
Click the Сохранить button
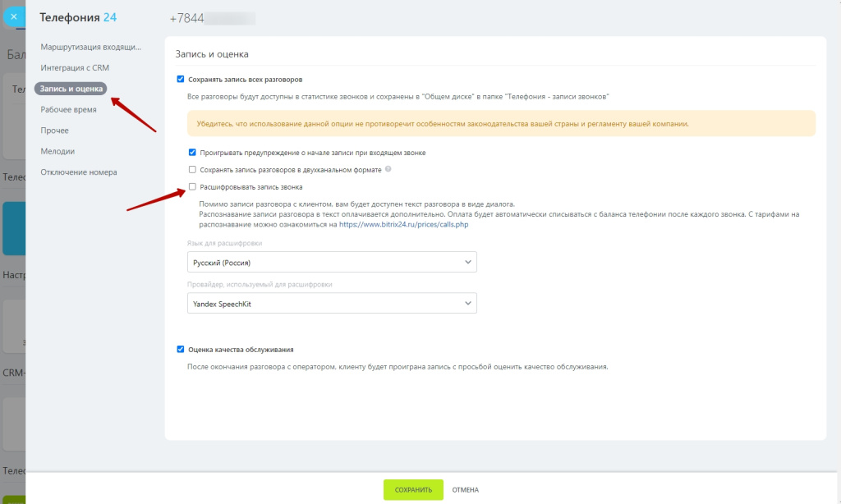pos(413,490)
